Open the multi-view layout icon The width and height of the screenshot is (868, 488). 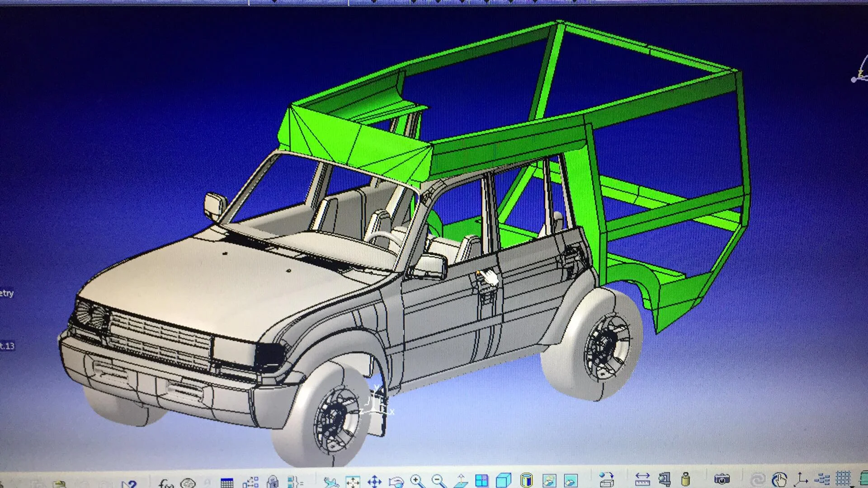pos(482,480)
